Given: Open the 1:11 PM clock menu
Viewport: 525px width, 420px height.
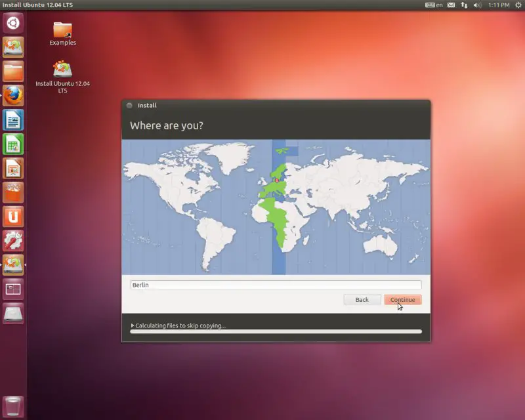Looking at the screenshot, I should pos(499,5).
